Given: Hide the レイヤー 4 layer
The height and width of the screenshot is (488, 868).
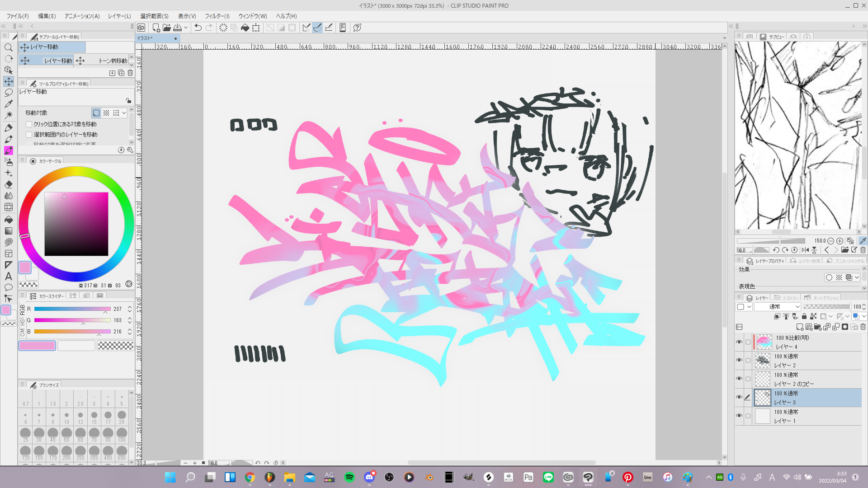Looking at the screenshot, I should 739,342.
